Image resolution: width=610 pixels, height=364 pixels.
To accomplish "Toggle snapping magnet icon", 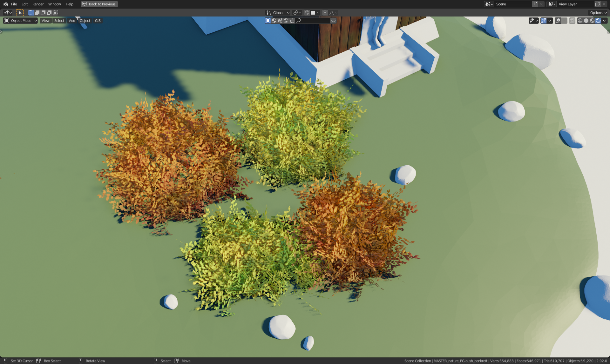I will 307,13.
